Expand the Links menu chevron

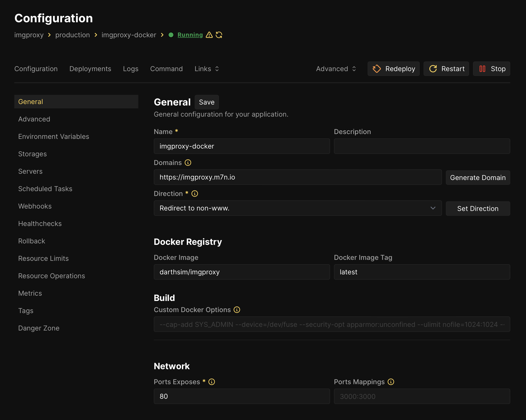coord(217,69)
